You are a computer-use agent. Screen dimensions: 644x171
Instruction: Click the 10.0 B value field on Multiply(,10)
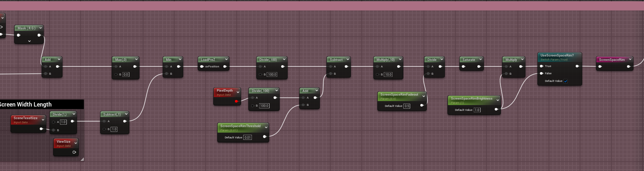tap(388, 75)
